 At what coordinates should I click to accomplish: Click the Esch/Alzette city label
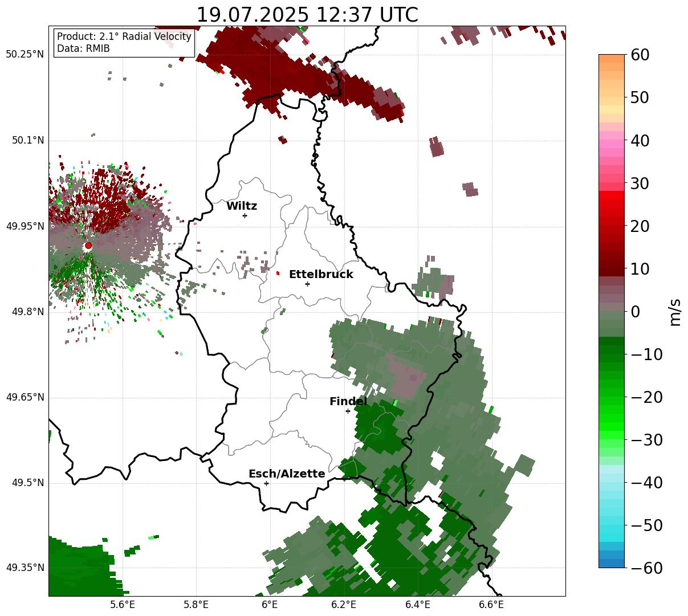tap(287, 474)
